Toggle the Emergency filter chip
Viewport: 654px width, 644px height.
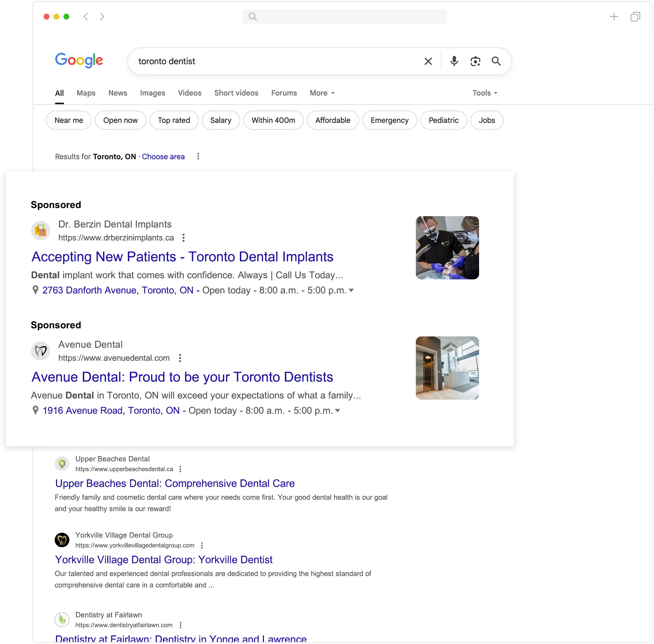(x=389, y=120)
